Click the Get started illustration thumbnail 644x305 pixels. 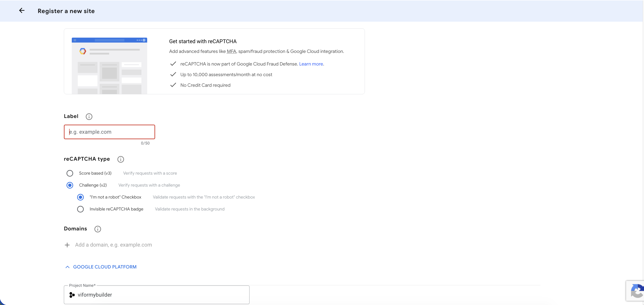pyautogui.click(x=109, y=66)
